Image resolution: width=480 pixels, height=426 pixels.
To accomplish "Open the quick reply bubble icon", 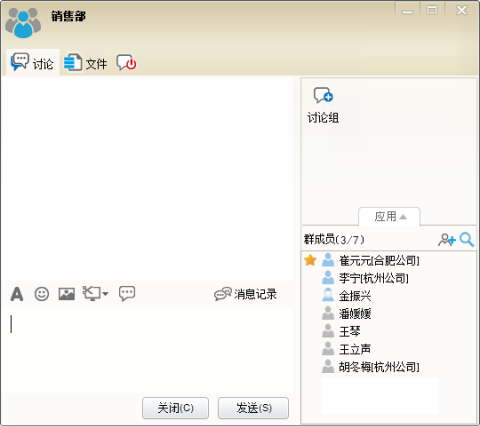I will click(x=127, y=294).
